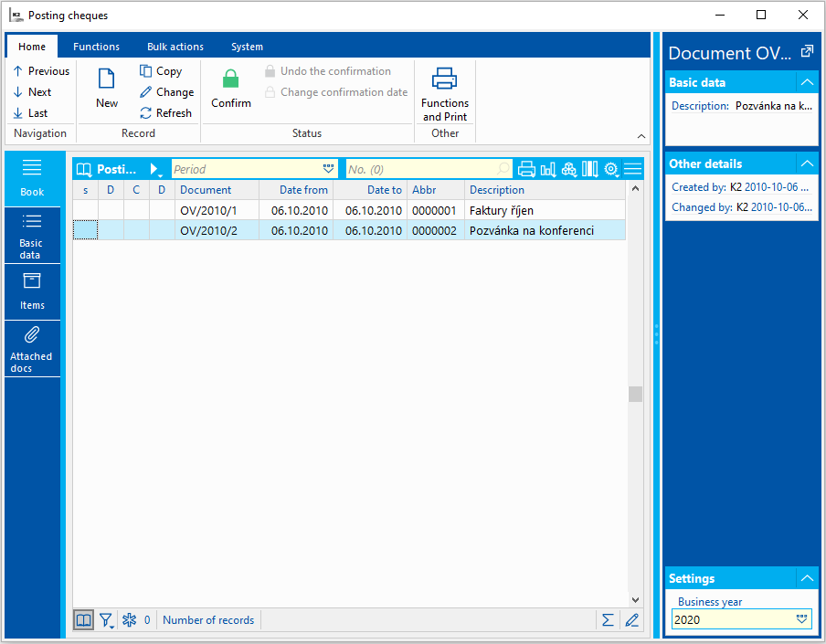The image size is (826, 644).
Task: Open the Bulk actions ribbon tab
Action: point(175,47)
